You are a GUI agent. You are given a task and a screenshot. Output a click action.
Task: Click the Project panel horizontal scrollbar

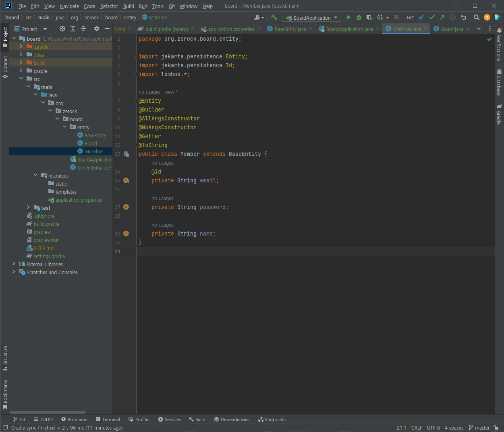(x=48, y=412)
